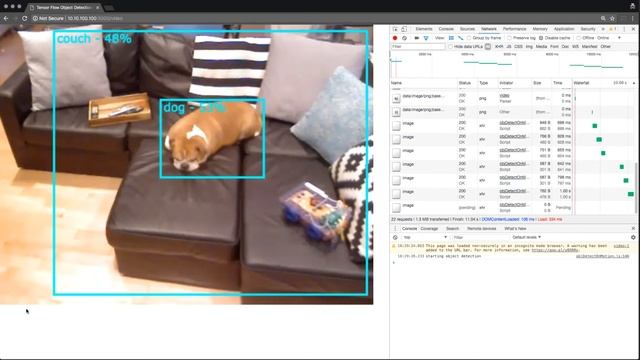Enable the Group by frame checkbox

[469, 38]
